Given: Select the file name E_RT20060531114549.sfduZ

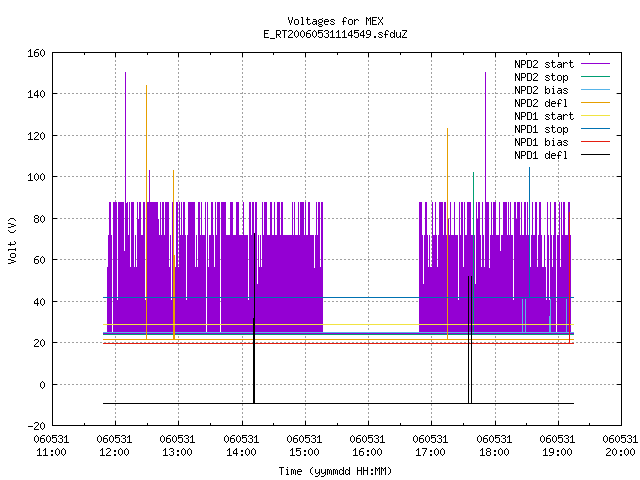Looking at the screenshot, I should coord(335,34).
